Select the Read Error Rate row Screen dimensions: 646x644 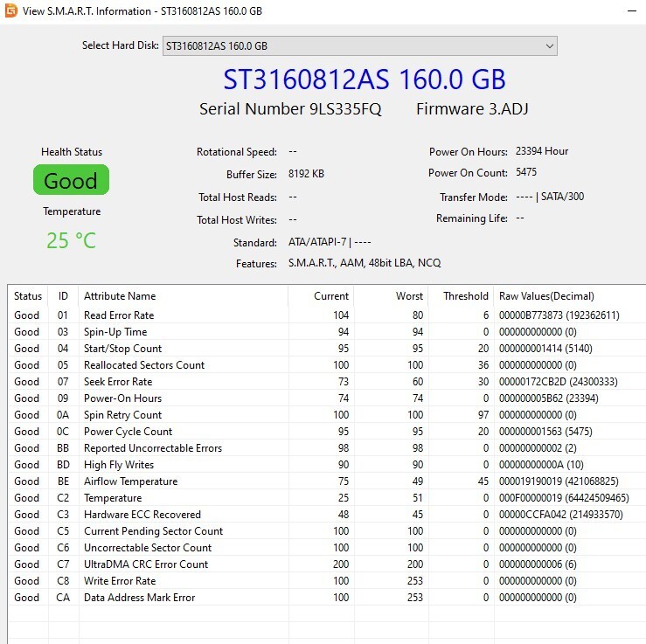327,315
